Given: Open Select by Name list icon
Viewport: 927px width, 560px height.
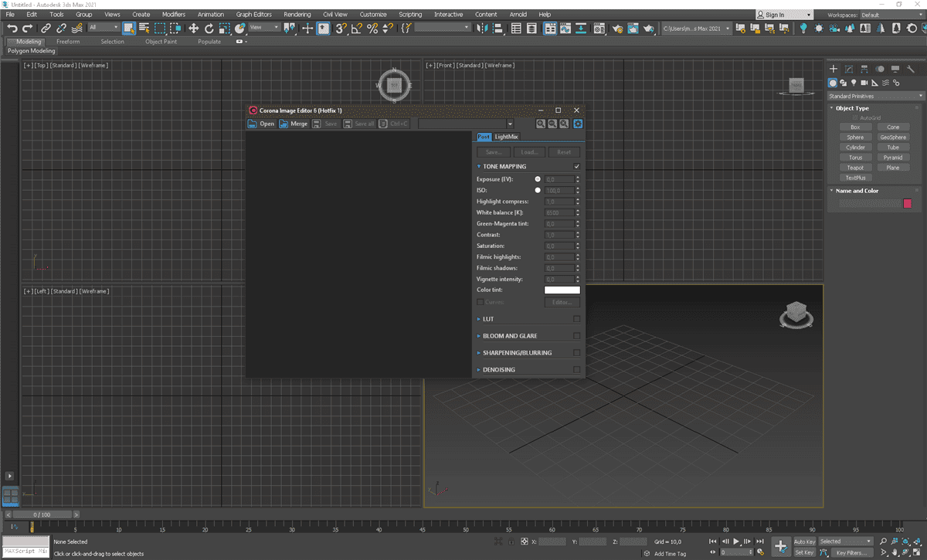Looking at the screenshot, I should pos(144,28).
